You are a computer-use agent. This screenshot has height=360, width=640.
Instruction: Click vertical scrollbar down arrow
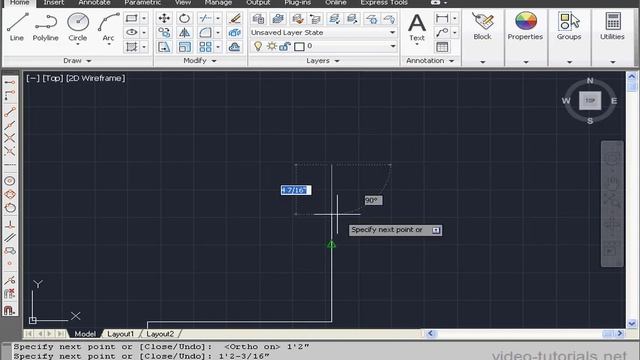632,324
